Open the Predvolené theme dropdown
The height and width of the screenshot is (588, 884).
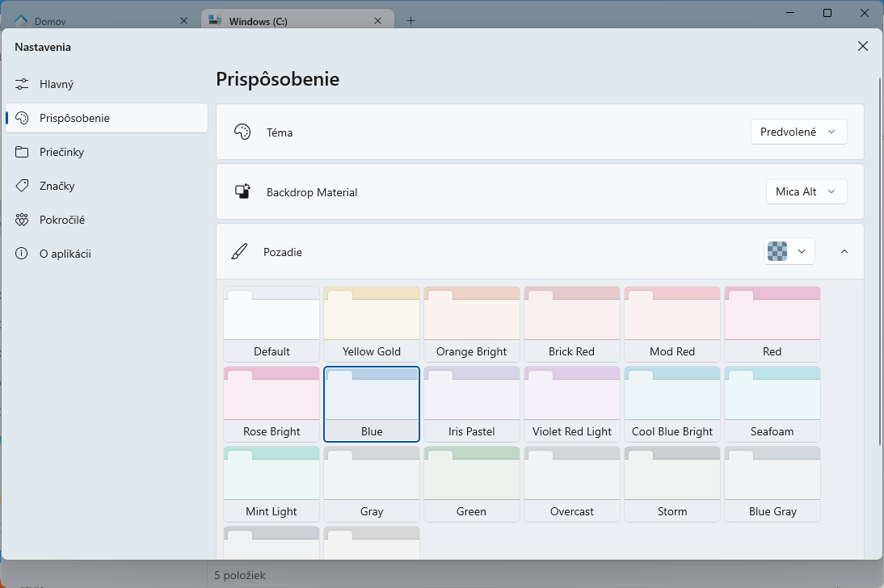pyautogui.click(x=798, y=132)
